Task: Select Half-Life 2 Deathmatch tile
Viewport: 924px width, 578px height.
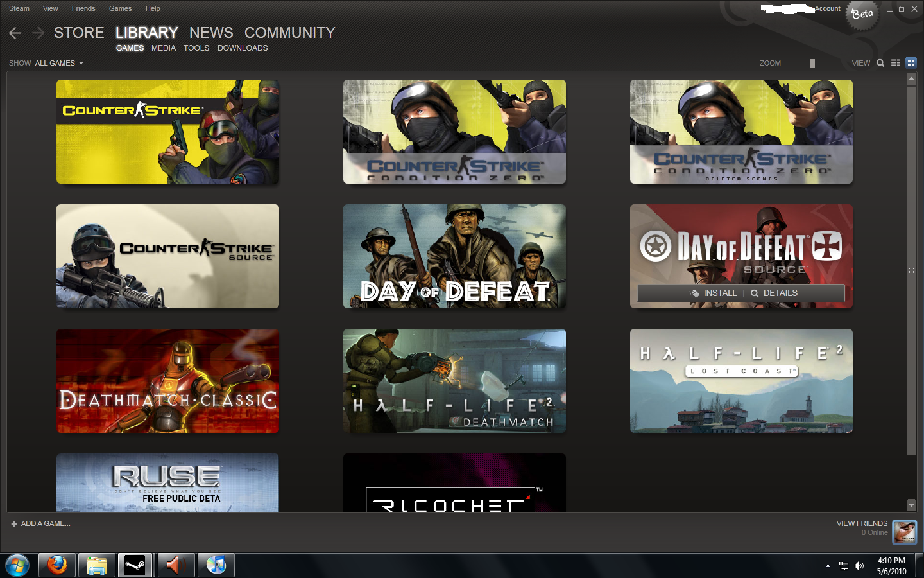Action: point(454,381)
